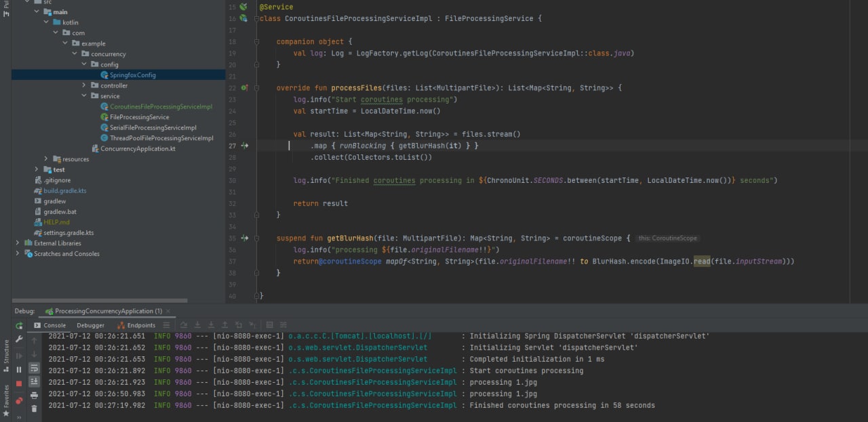
Task: Click the View Breakpoints red icon
Action: click(x=19, y=400)
